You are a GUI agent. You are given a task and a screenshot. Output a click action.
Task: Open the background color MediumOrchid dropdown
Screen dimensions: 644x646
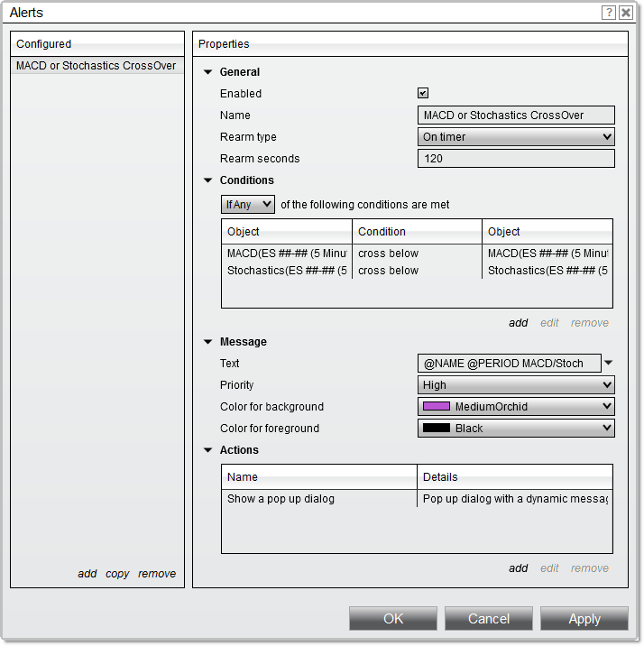tap(516, 407)
